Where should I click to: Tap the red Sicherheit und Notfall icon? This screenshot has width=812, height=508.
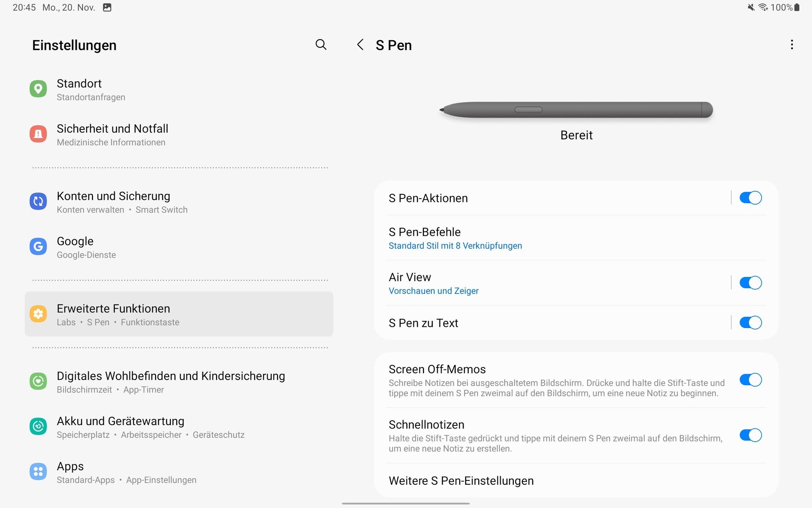(38, 134)
